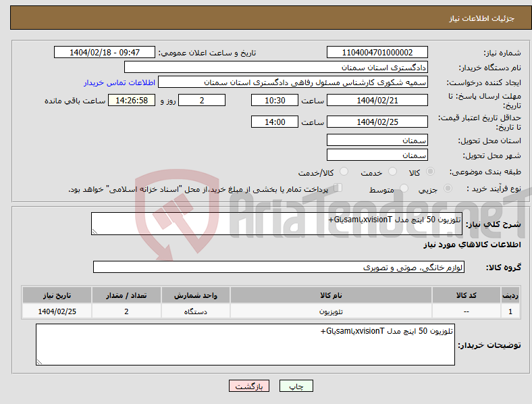Image resolution: width=532 pixels, height=404 pixels.
Task: Select the متوسط purchase type radio
Action: [x=404, y=188]
